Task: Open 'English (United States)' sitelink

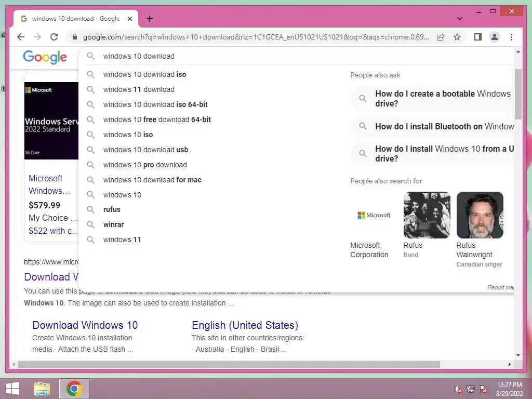Action: coord(245,325)
